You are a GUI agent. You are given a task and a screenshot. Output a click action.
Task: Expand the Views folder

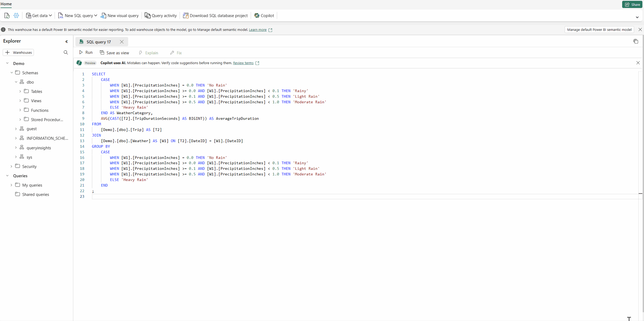point(20,101)
